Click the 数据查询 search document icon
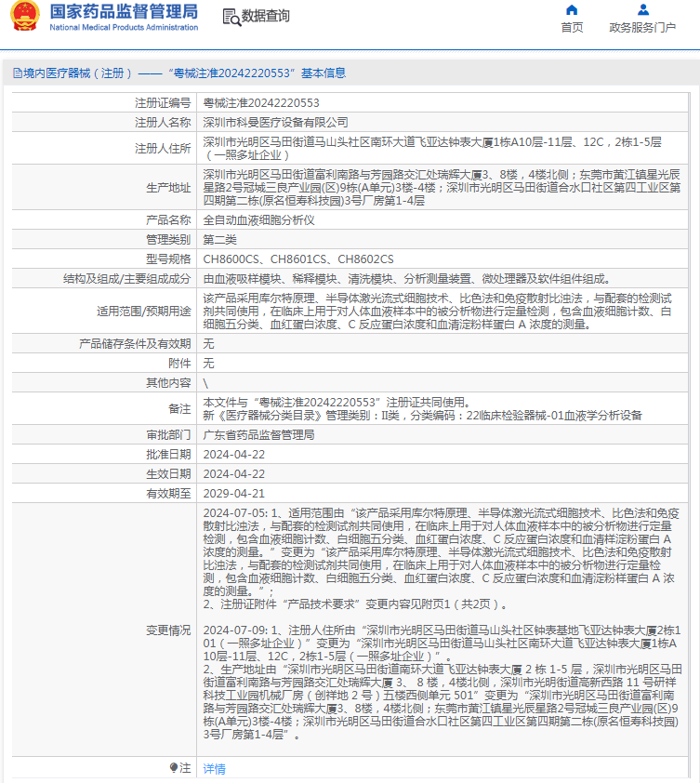Screen dimensions: 700x783 tap(231, 17)
